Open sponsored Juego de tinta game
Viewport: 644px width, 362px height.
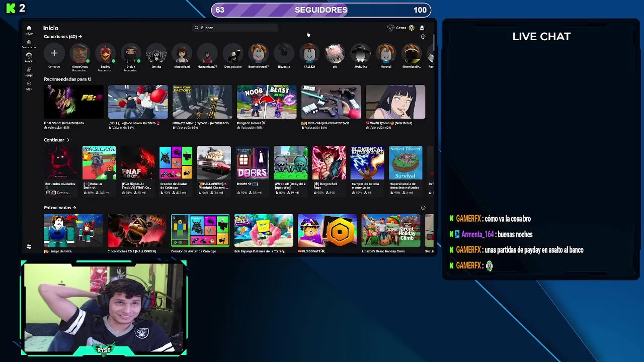click(73, 231)
